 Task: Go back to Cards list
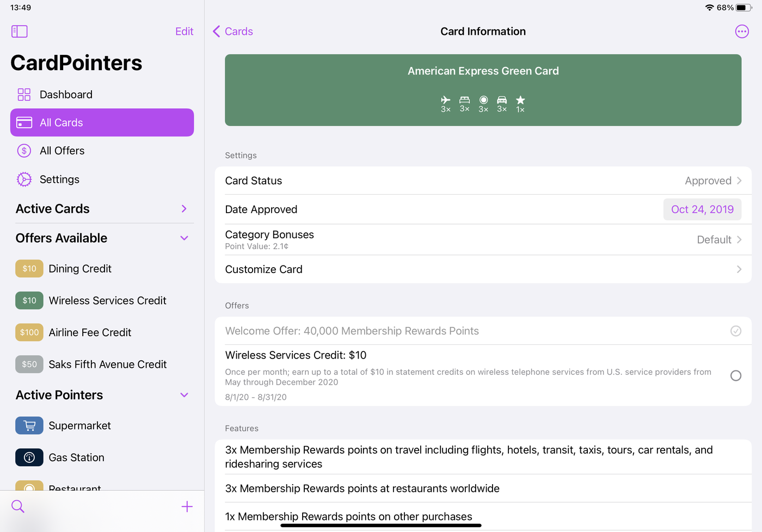(x=233, y=32)
